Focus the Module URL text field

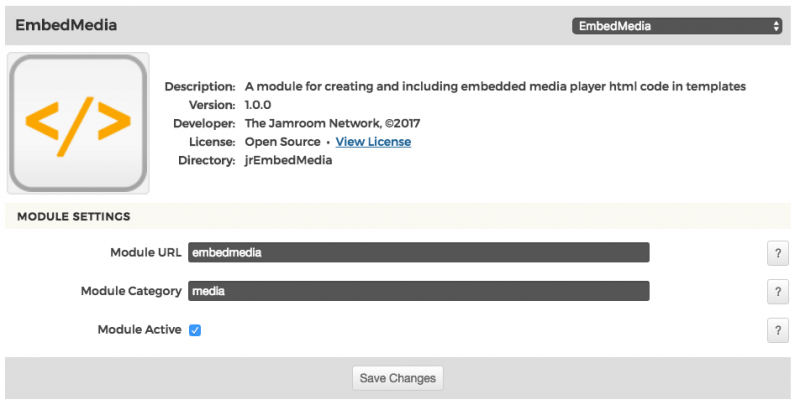pos(418,253)
